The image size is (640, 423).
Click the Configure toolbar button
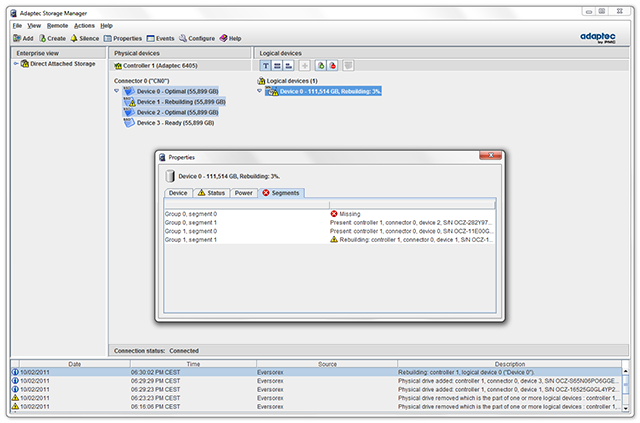tap(197, 38)
